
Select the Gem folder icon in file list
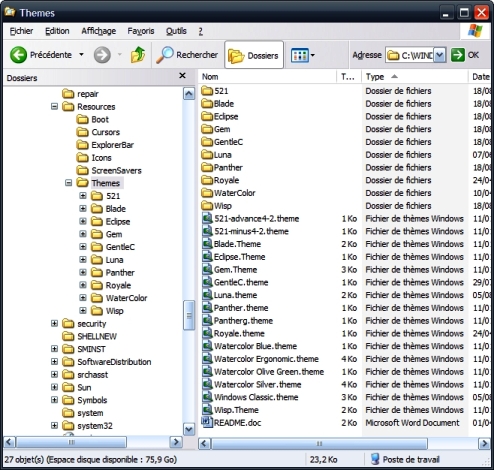point(207,129)
